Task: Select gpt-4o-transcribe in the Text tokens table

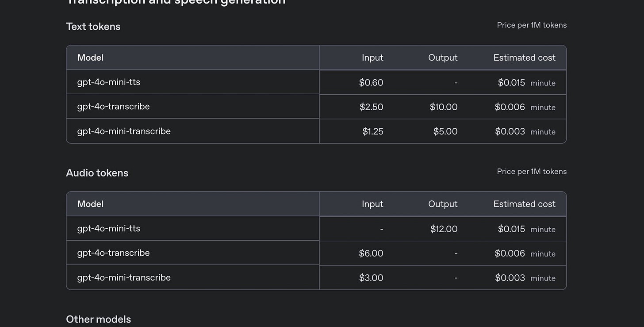Action: (113, 107)
